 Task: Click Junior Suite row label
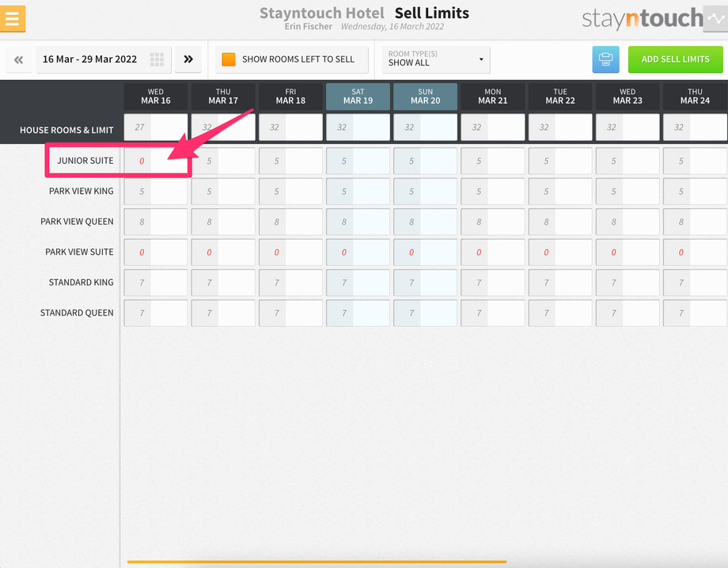coord(85,161)
